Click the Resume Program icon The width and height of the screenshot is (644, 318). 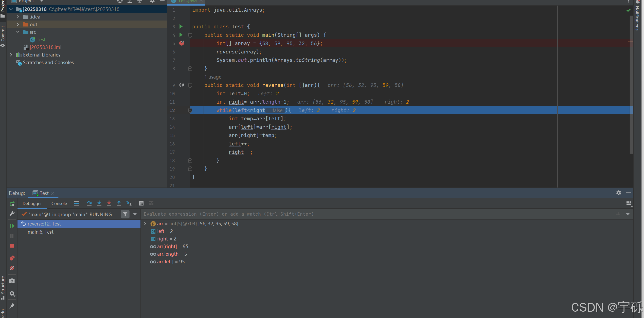tap(12, 226)
